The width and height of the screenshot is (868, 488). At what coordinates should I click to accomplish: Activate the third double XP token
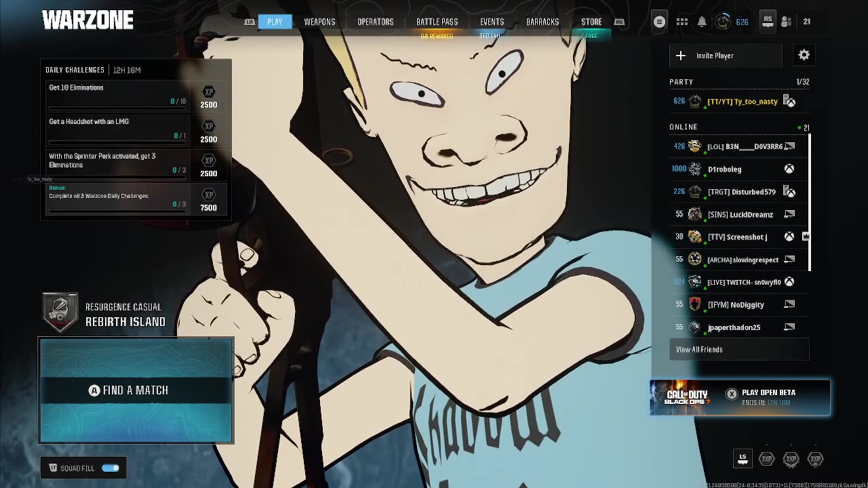point(815,459)
